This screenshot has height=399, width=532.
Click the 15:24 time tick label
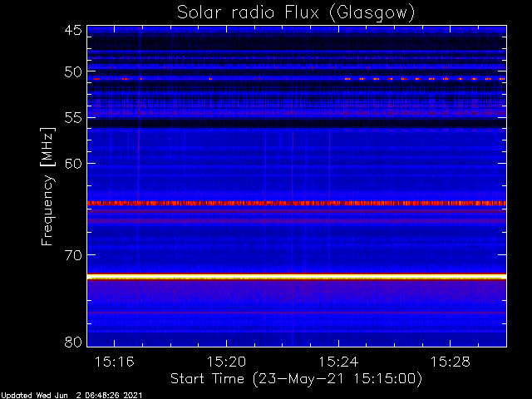pos(338,362)
